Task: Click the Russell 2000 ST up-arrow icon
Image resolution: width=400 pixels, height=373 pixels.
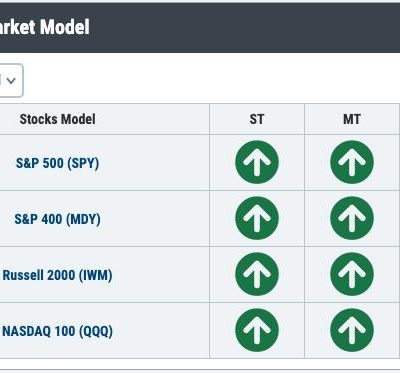Action: click(257, 274)
